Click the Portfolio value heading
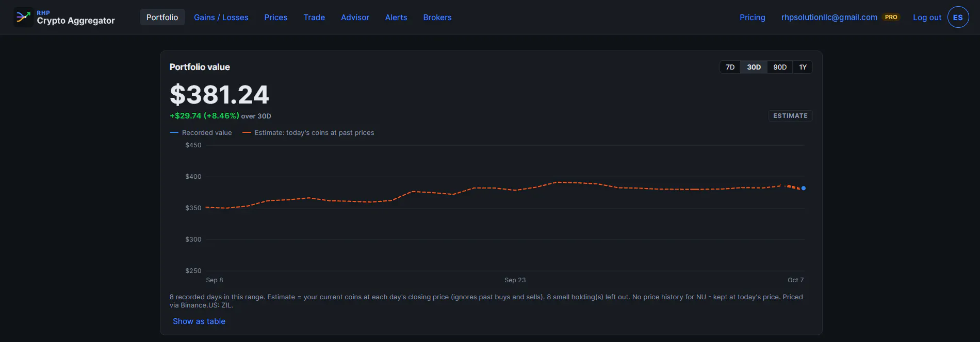Screen dimensions: 980x342 (x=200, y=67)
